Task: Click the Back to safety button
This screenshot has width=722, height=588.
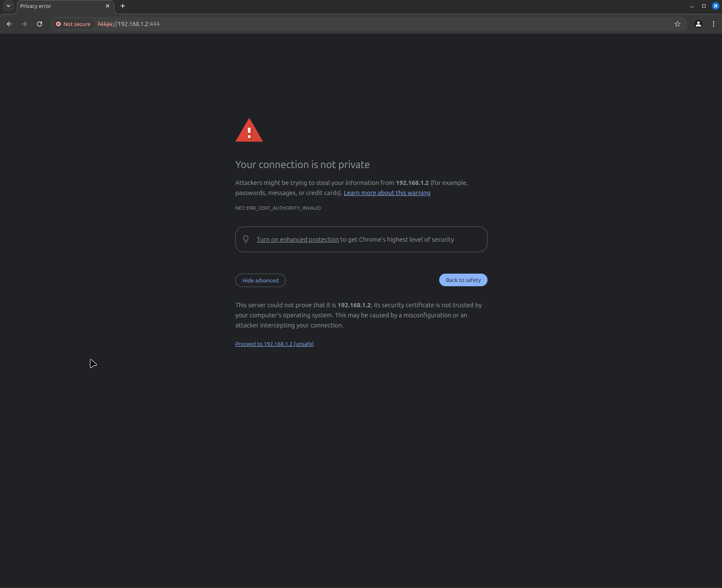Action: coord(463,280)
